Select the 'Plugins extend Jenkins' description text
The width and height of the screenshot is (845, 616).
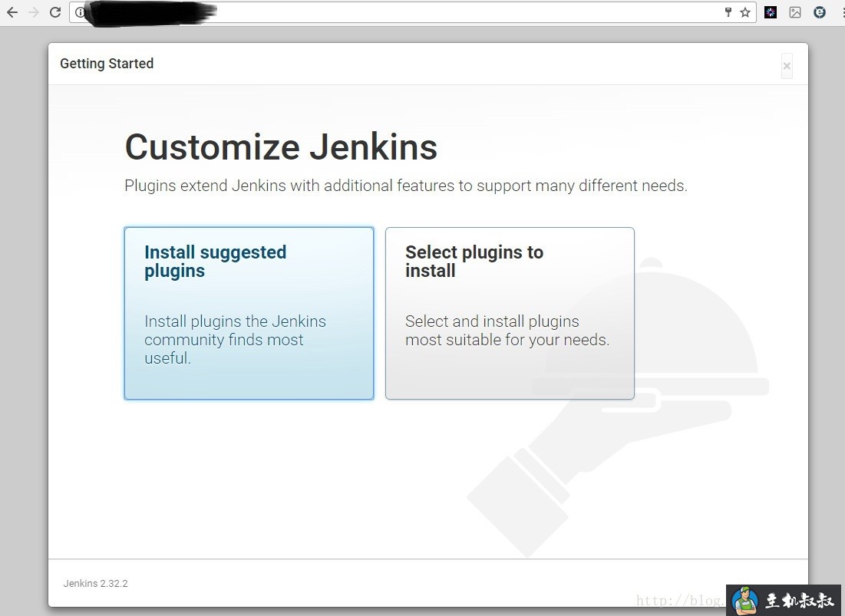point(406,186)
